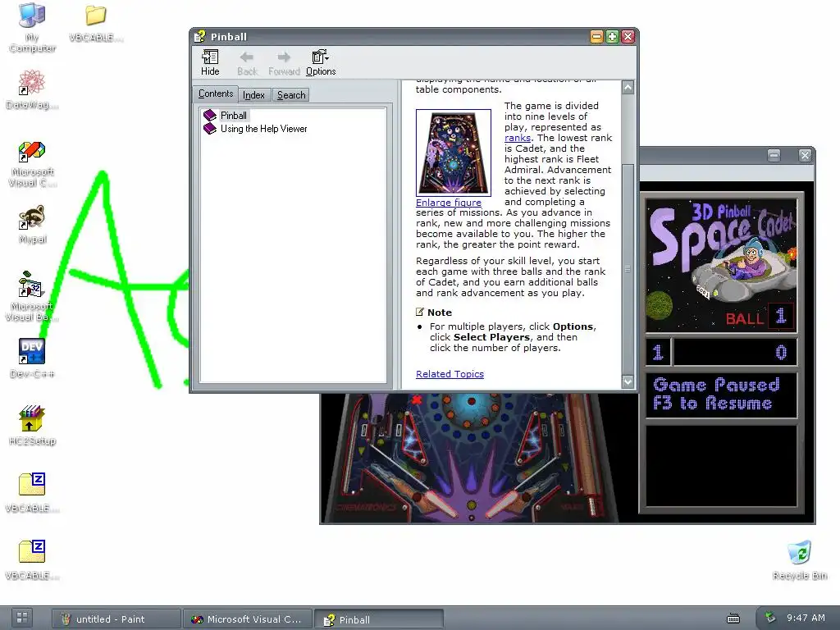Open the Related Topics link

pos(450,374)
